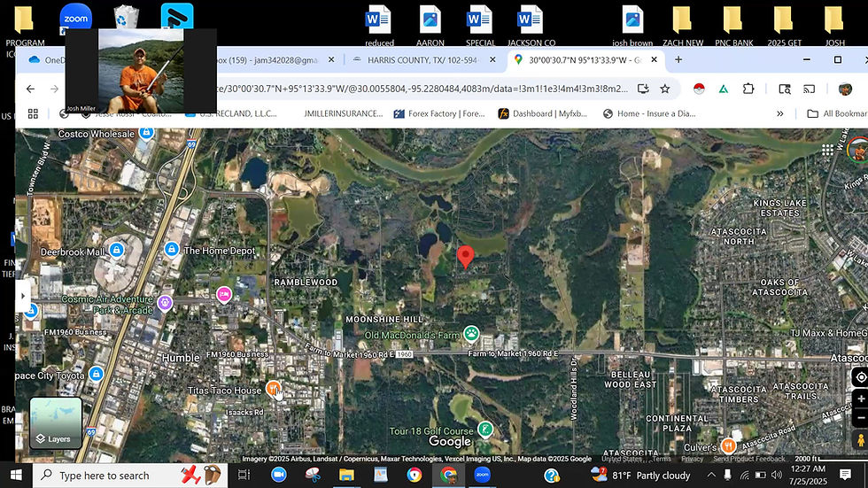
Task: Open the Old MacDonald's Farm marker
Action: tap(471, 334)
